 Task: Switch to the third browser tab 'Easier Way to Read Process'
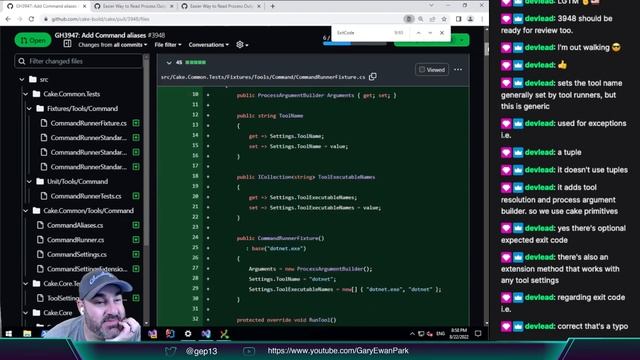[x=220, y=6]
